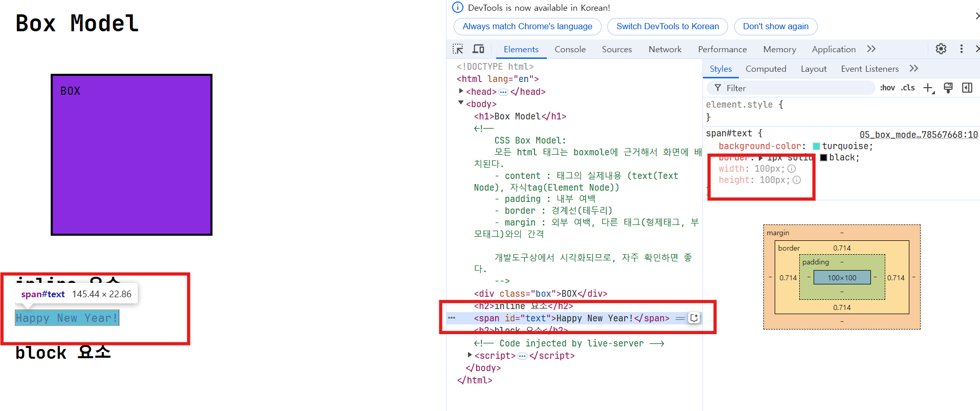
Task: Click Switch DevTools to Korean button
Action: [668, 27]
